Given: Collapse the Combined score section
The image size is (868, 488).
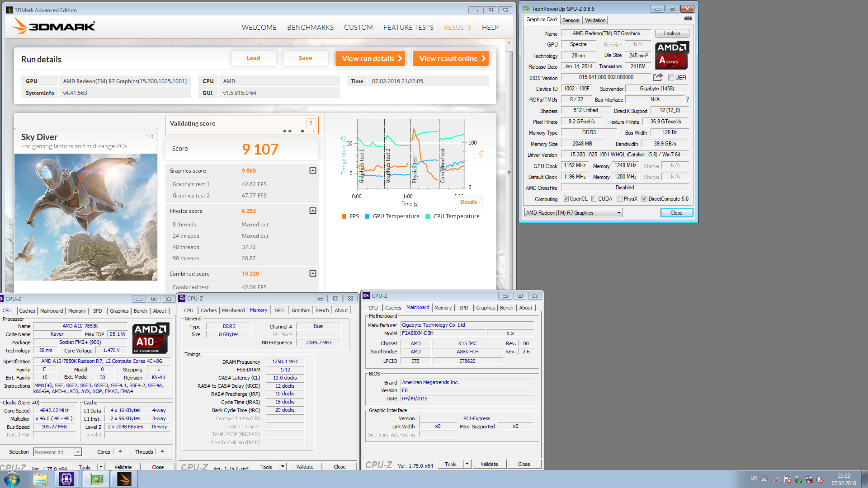Looking at the screenshot, I should (x=312, y=273).
